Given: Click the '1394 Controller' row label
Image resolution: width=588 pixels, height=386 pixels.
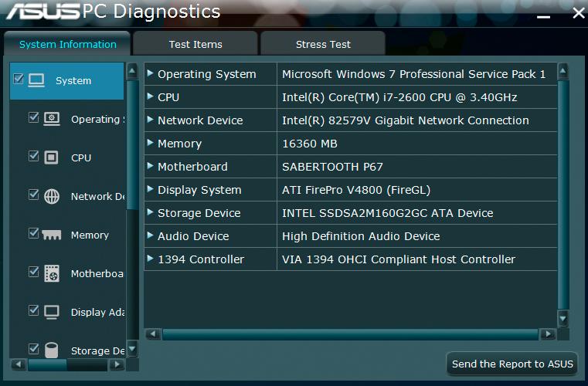Looking at the screenshot, I should (201, 259).
